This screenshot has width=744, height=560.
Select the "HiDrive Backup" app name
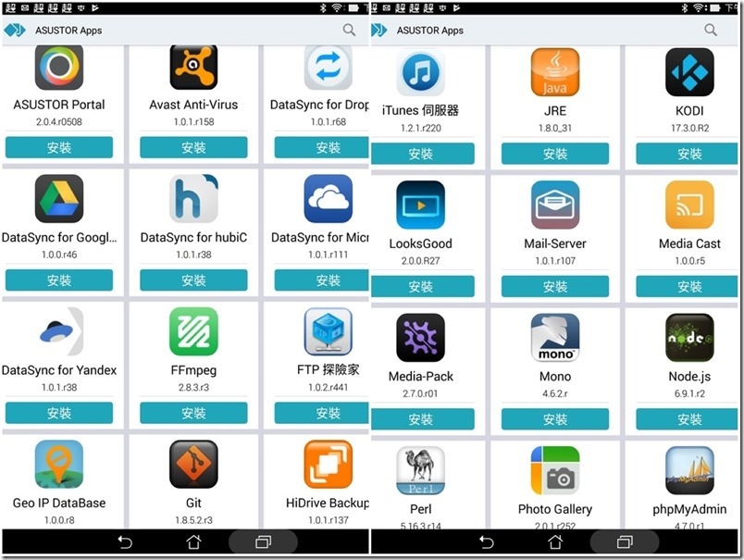[328, 503]
